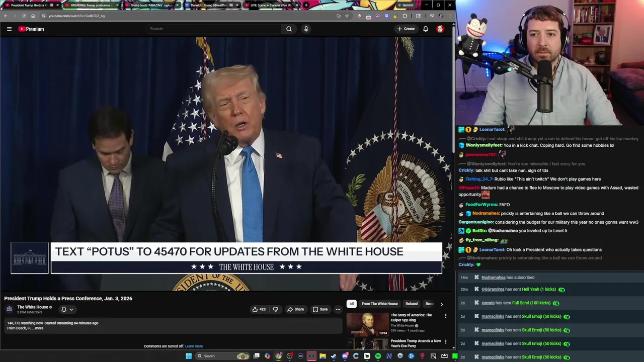Open Task View from the taskbar

(x=256, y=356)
